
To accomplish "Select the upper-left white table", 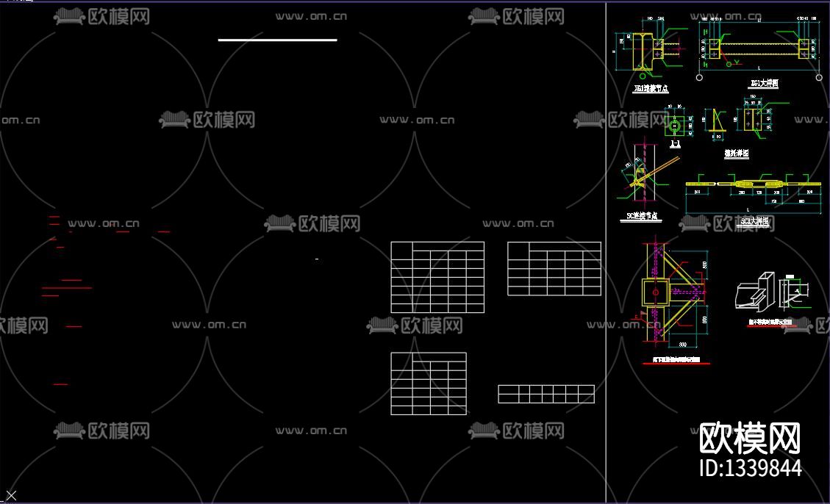I will [437, 277].
